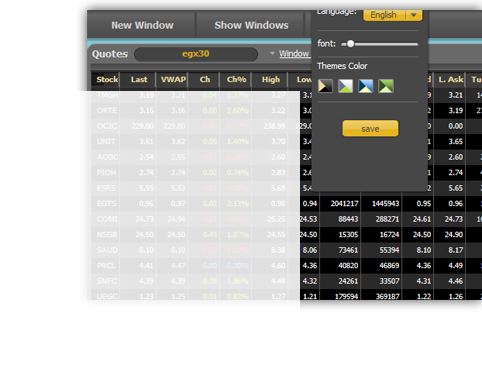The image size is (482, 370).
Task: Sort by the Last column header
Action: tap(139, 80)
